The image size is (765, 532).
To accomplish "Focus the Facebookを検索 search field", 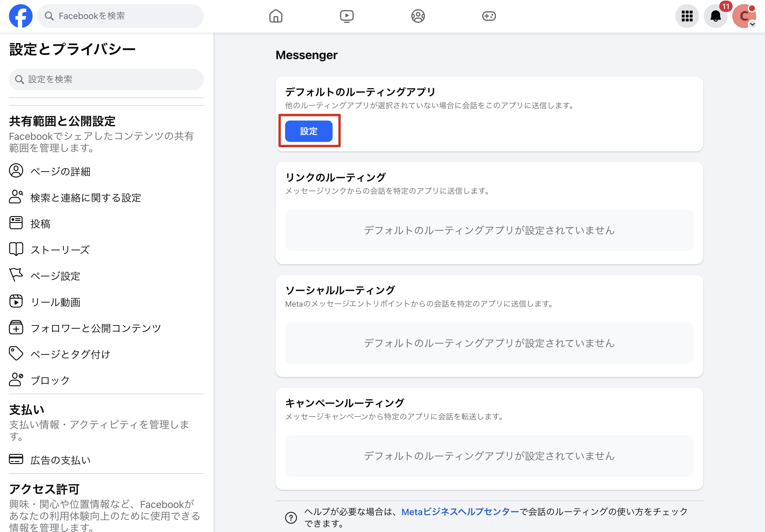I will click(120, 16).
